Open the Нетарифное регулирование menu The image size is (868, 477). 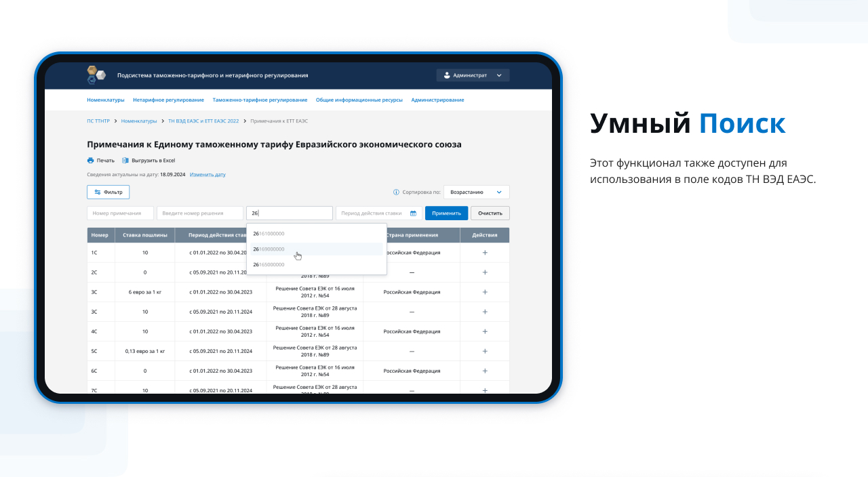pos(168,100)
